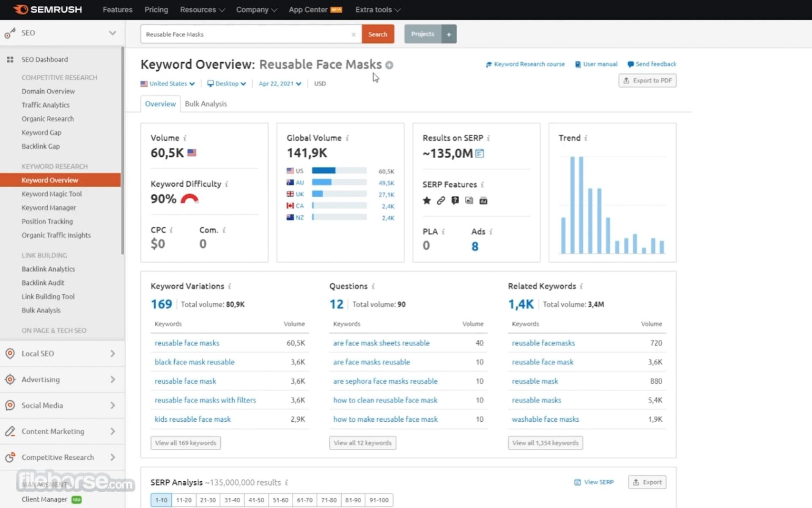The image size is (812, 508).
Task: Click the Keyword Difficulty info icon
Action: click(x=226, y=184)
